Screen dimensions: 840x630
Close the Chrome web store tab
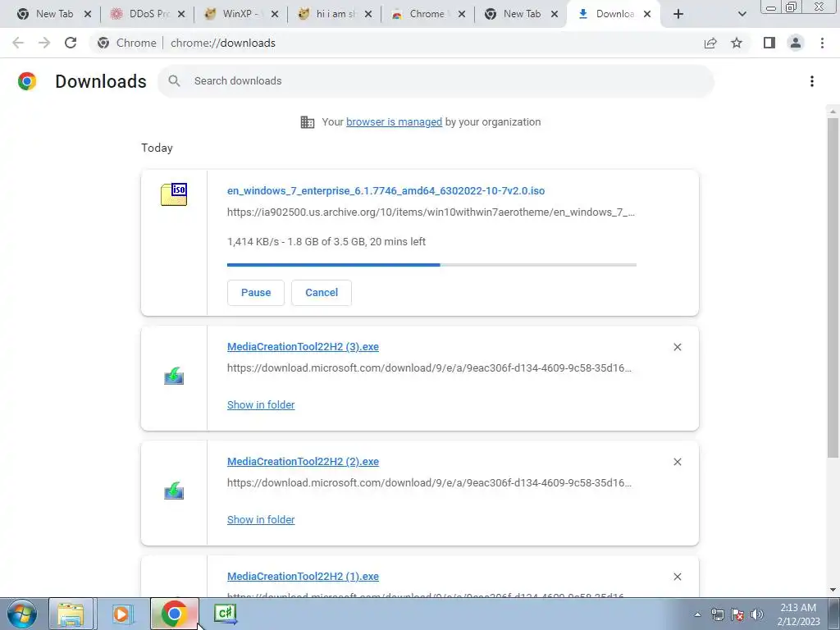pos(462,14)
